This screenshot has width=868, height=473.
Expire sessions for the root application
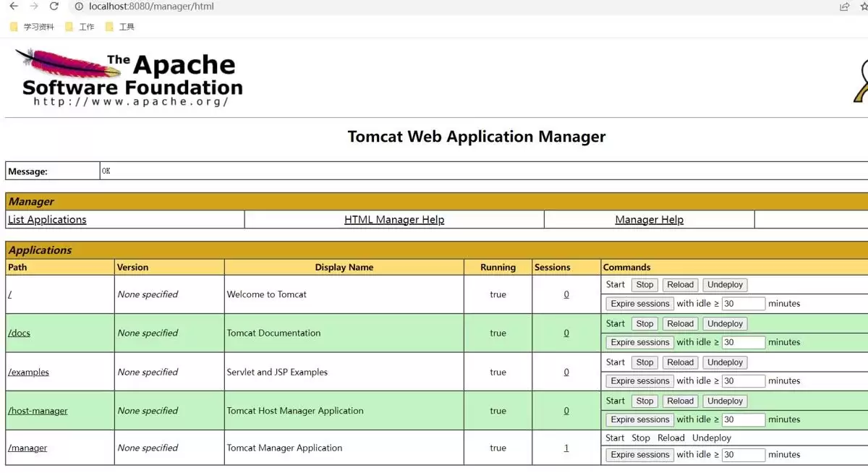click(x=639, y=304)
